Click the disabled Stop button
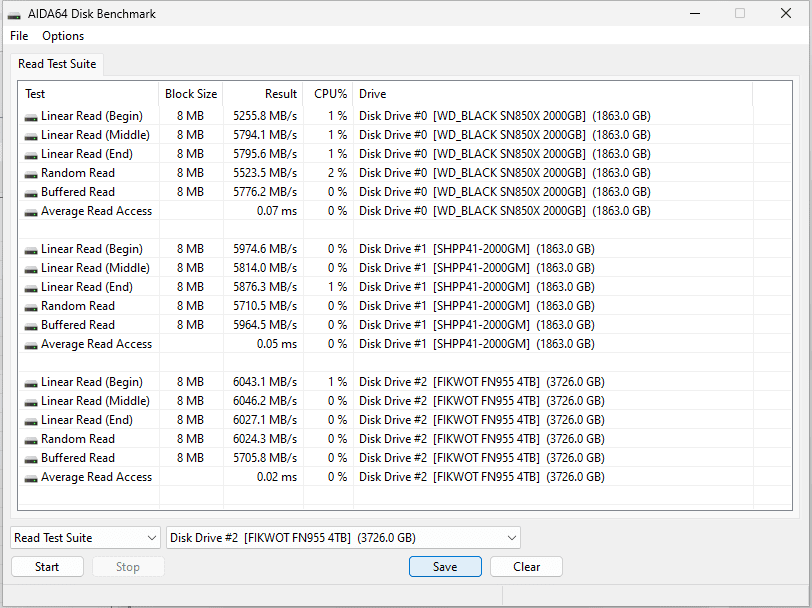The image size is (812, 608). [x=128, y=567]
